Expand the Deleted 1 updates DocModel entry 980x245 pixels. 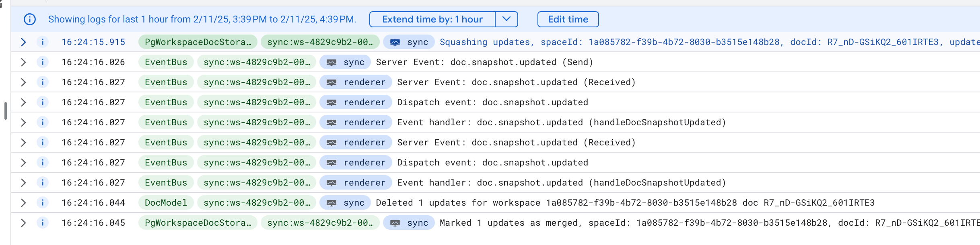pyautogui.click(x=23, y=203)
